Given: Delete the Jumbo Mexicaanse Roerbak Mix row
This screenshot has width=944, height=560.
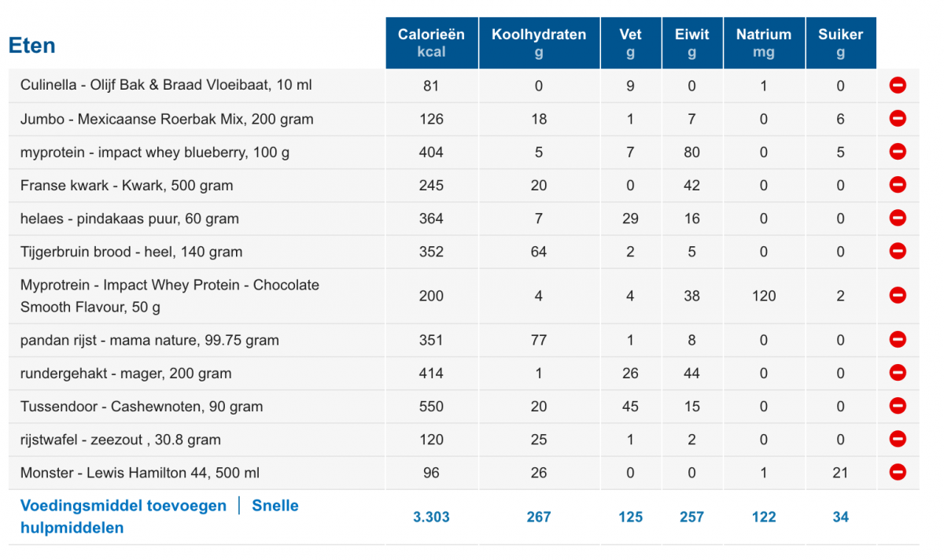Looking at the screenshot, I should pyautogui.click(x=898, y=119).
